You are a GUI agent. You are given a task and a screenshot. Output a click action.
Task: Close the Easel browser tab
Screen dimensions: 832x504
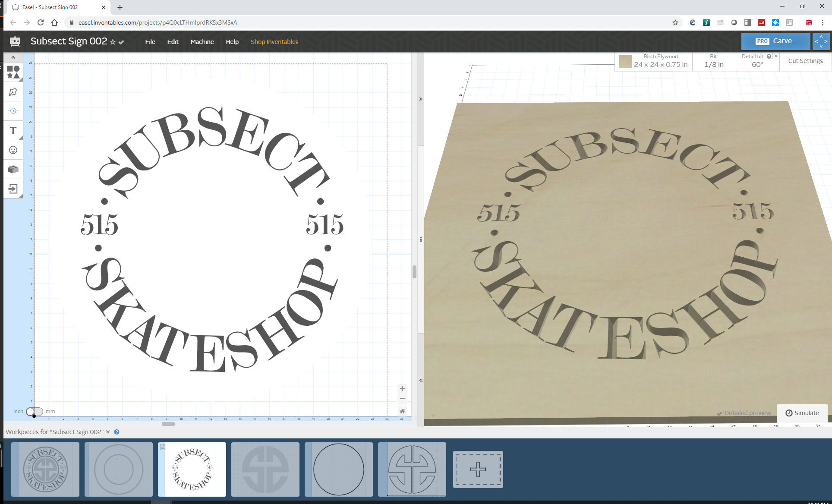104,7
